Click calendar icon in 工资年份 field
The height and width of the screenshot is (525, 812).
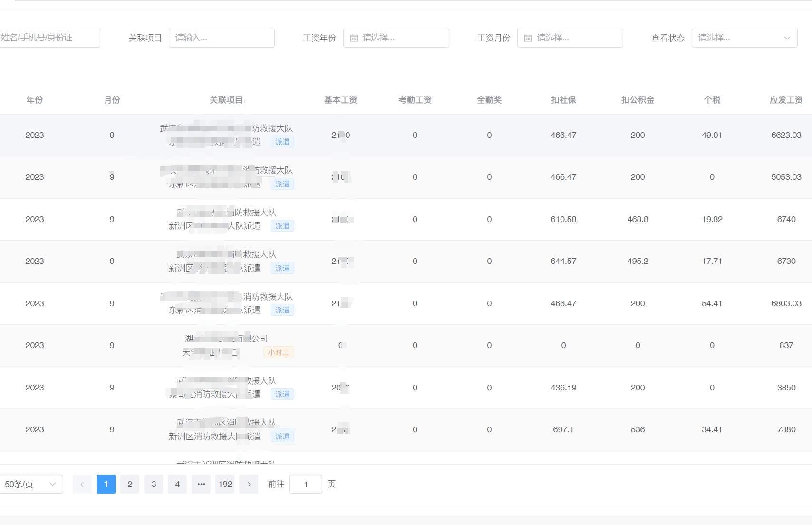(x=354, y=38)
